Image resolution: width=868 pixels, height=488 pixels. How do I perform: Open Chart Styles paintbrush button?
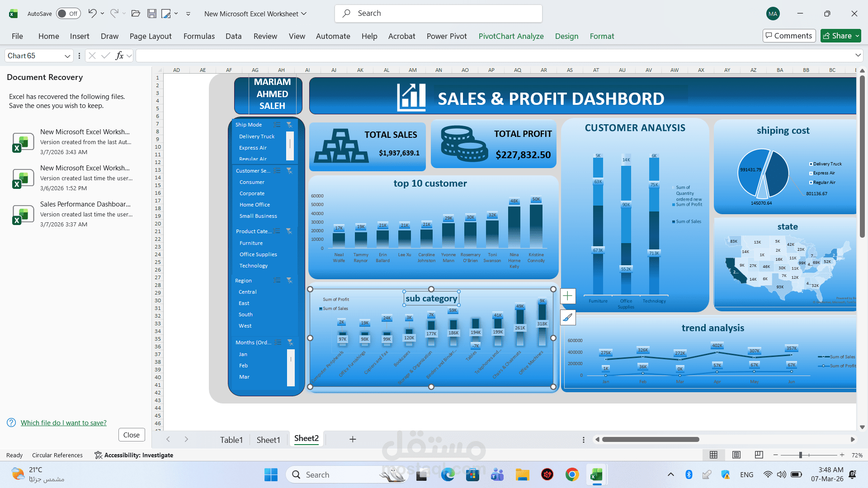(568, 317)
